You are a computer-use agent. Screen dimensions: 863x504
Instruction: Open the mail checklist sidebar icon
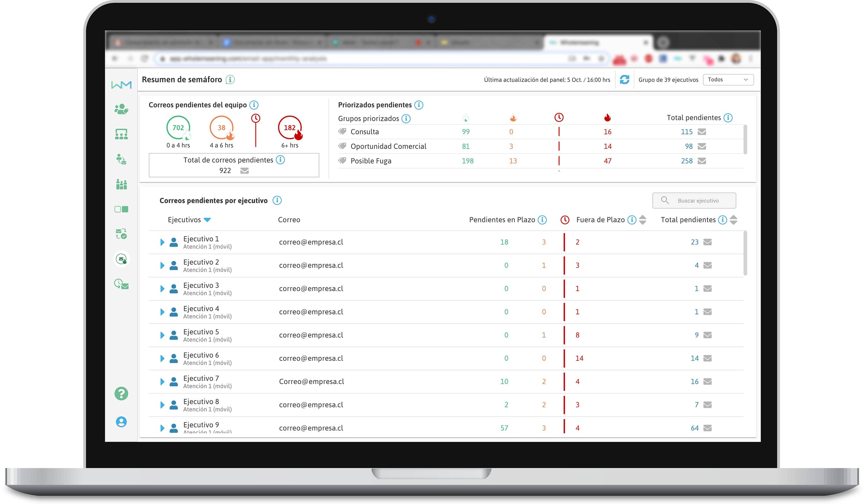(121, 234)
